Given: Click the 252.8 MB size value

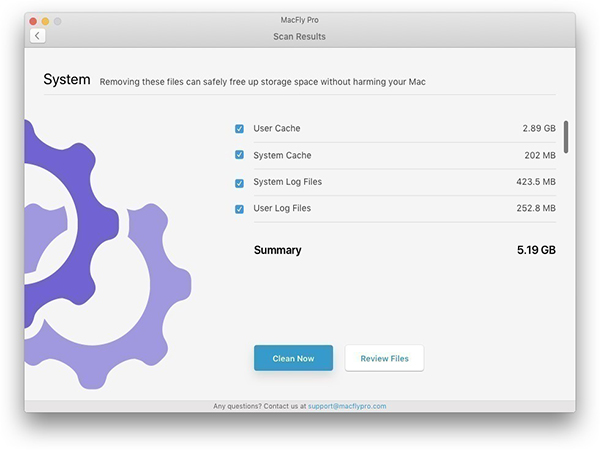Looking at the screenshot, I should [536, 208].
